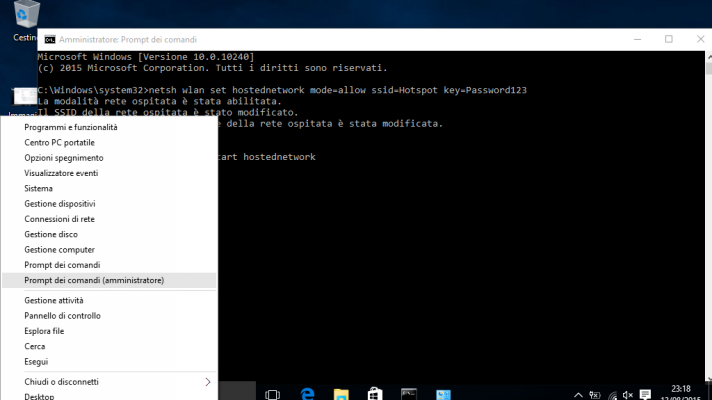Click the "hostednetwork" text in the second command
The image size is (712, 400).
tap(279, 157)
